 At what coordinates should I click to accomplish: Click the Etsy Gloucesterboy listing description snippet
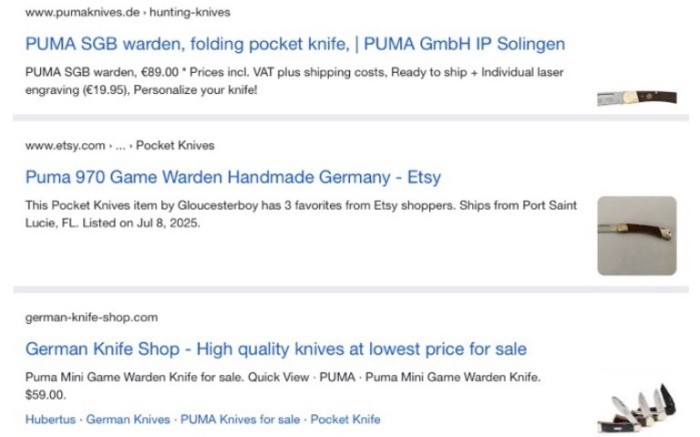pos(301,214)
